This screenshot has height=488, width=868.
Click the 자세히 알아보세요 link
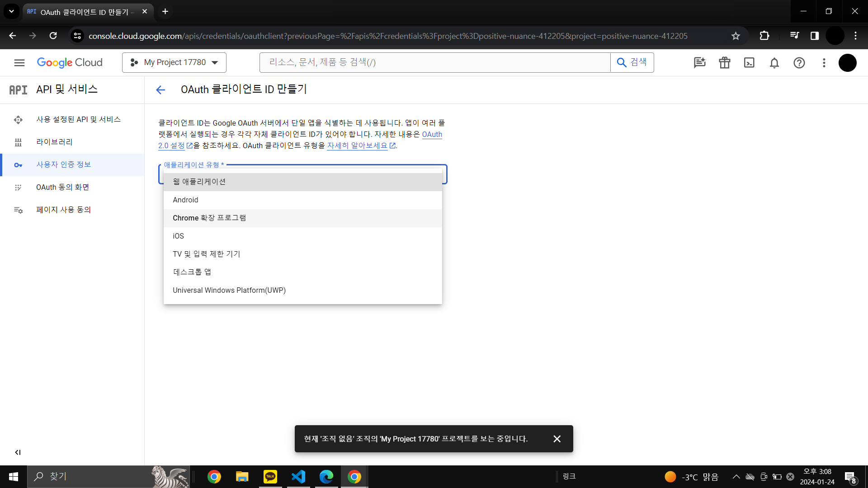pos(357,145)
